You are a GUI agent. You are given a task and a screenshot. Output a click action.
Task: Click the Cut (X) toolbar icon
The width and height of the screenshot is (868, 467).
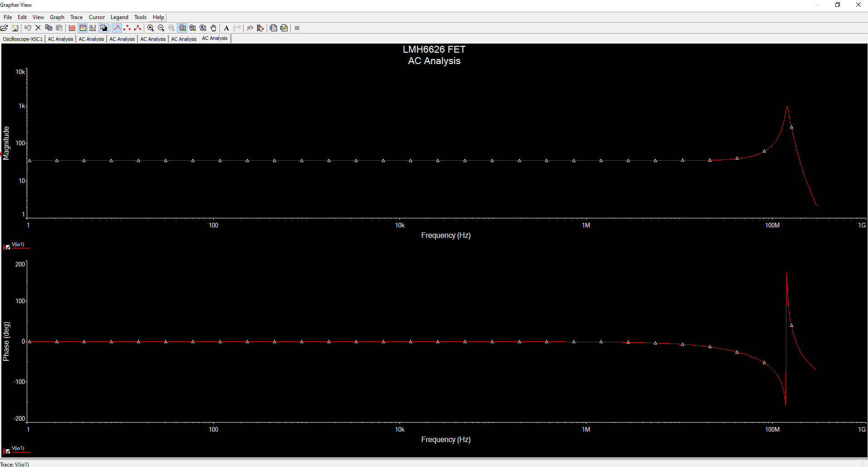[38, 28]
